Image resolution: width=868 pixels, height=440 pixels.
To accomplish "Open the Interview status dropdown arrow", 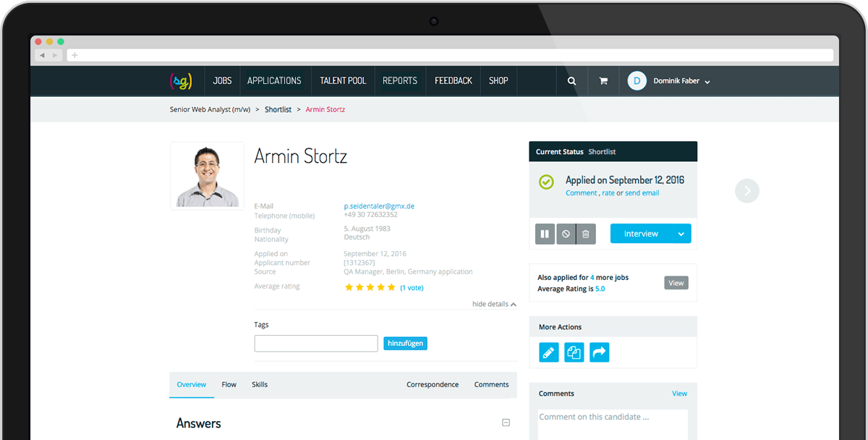I will (x=680, y=233).
